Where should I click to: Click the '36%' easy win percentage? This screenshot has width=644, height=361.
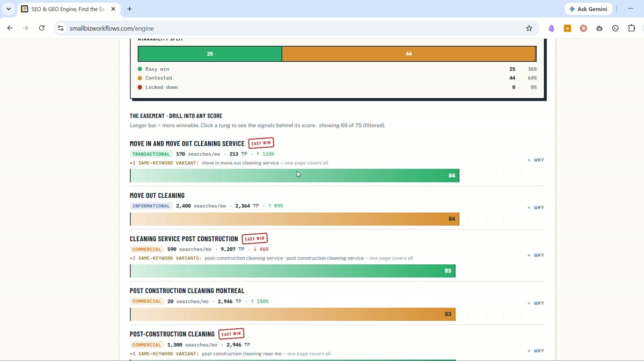[532, 69]
